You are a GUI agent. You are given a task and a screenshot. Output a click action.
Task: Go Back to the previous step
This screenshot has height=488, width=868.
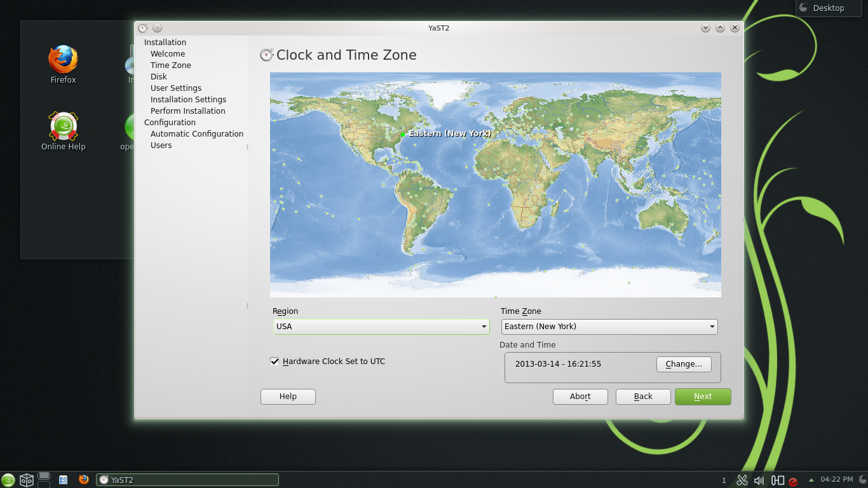pos(643,396)
